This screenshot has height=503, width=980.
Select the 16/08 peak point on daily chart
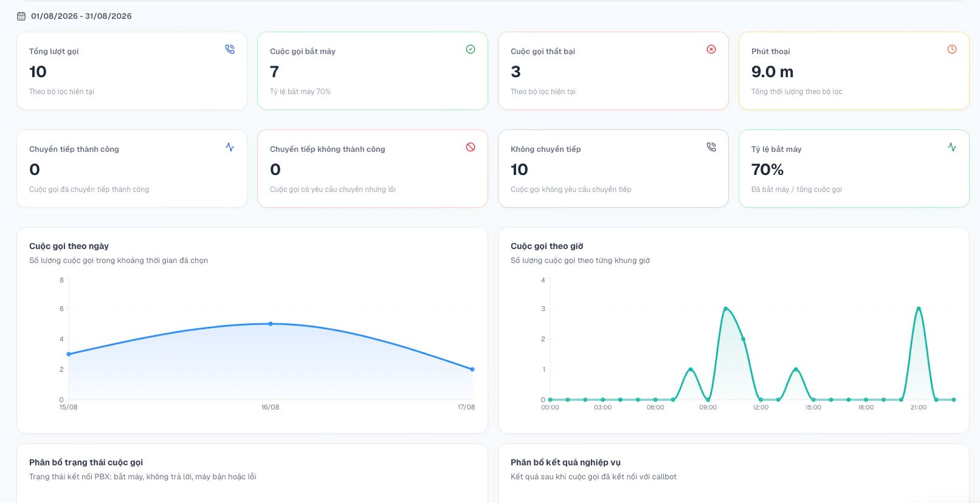[x=271, y=324]
